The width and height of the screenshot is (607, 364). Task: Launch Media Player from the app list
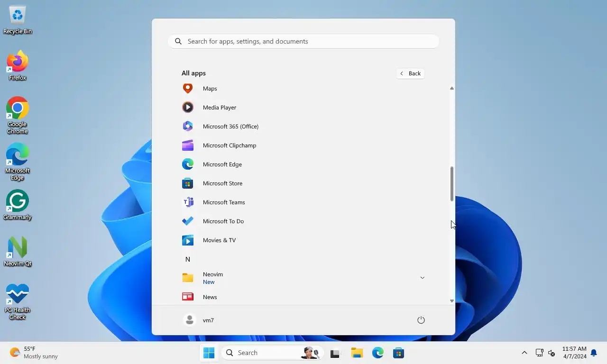click(x=188, y=107)
